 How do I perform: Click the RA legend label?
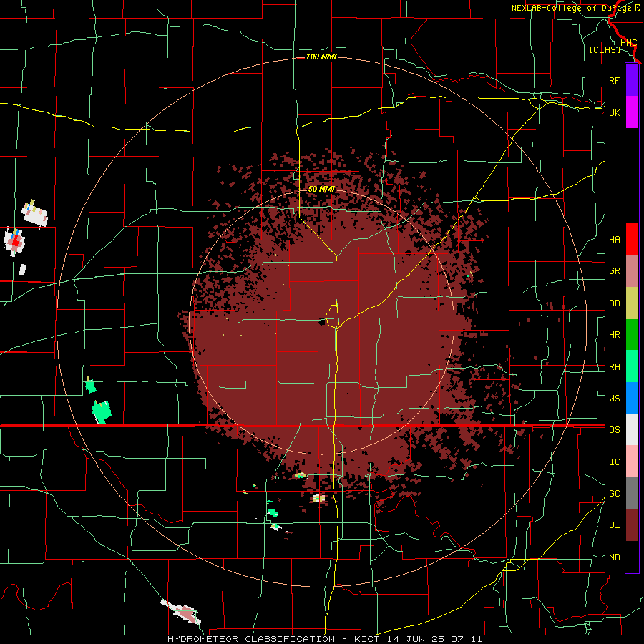[x=614, y=367]
